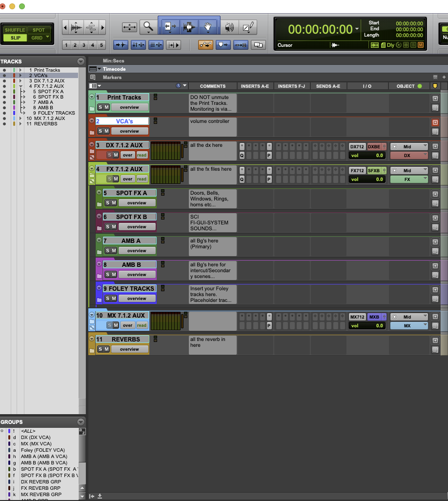Click the overview button on SPOT FX A
The width and height of the screenshot is (448, 501).
coord(137,202)
